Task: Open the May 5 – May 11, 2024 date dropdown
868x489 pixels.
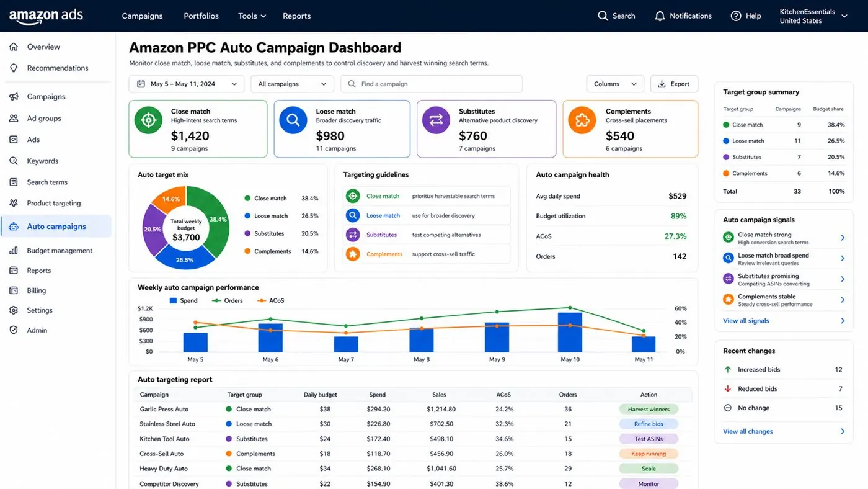Action: click(x=187, y=84)
